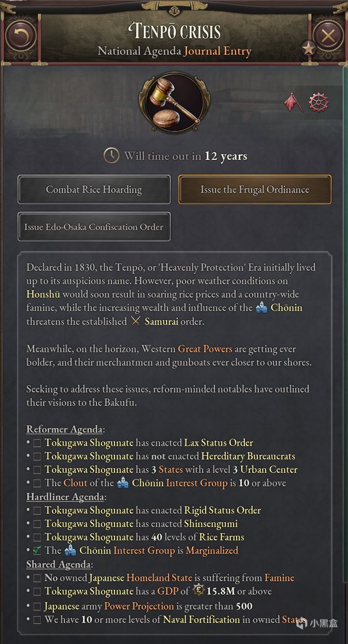Select Issue the Frugal Ordinance
The height and width of the screenshot is (644, 348).
[x=255, y=190]
